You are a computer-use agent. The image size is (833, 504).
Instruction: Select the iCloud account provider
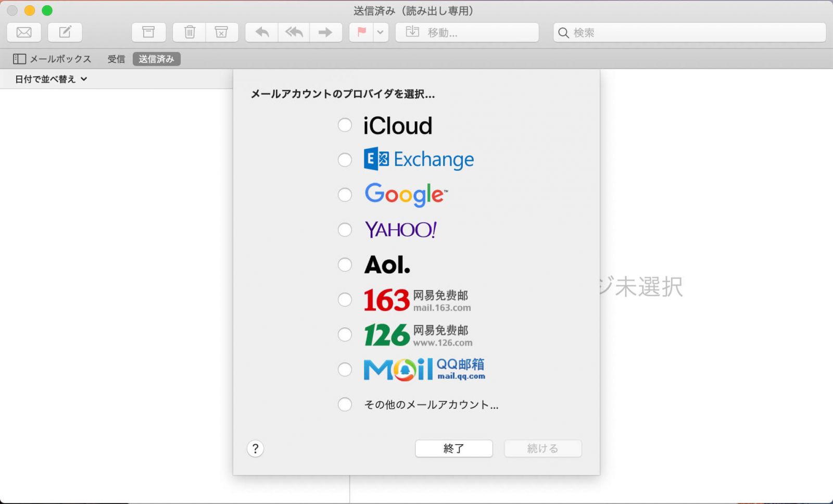point(345,125)
